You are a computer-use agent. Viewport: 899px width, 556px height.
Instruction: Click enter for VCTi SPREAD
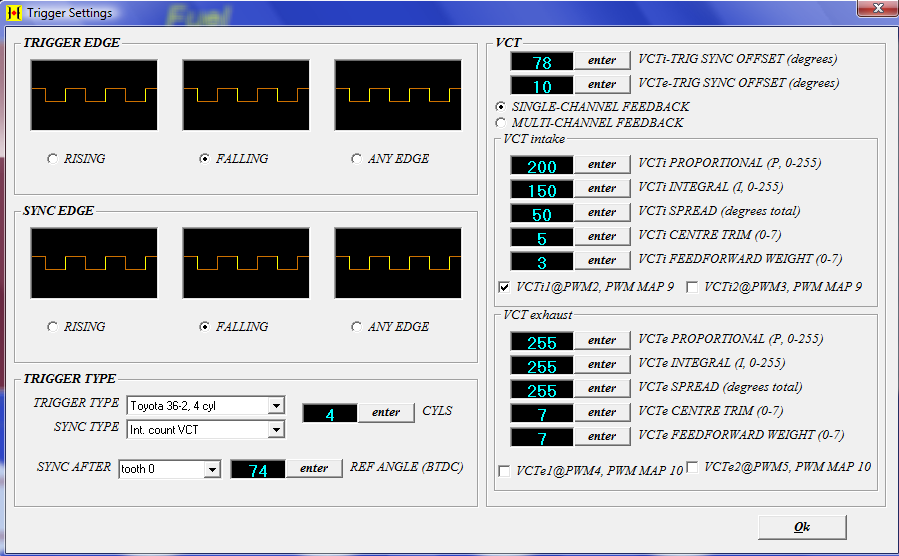tap(602, 213)
